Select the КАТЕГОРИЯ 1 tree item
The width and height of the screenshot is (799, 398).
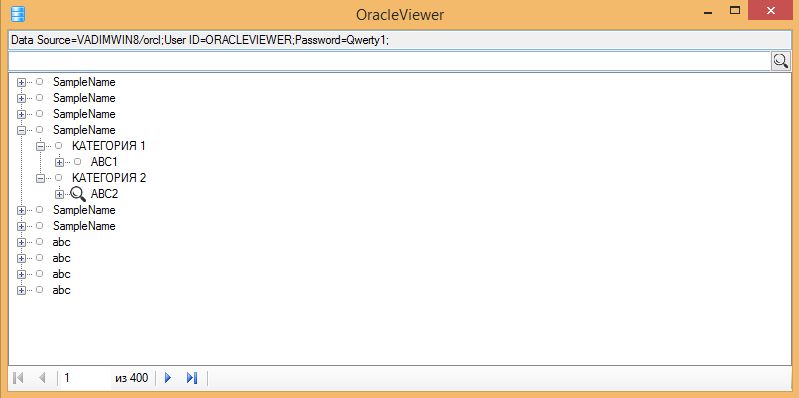(x=109, y=146)
